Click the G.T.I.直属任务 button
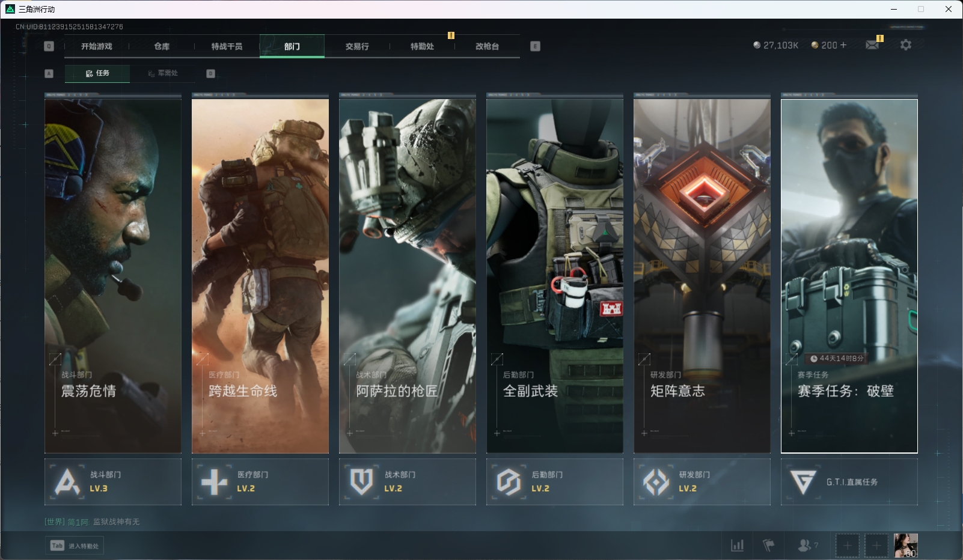 pos(849,482)
